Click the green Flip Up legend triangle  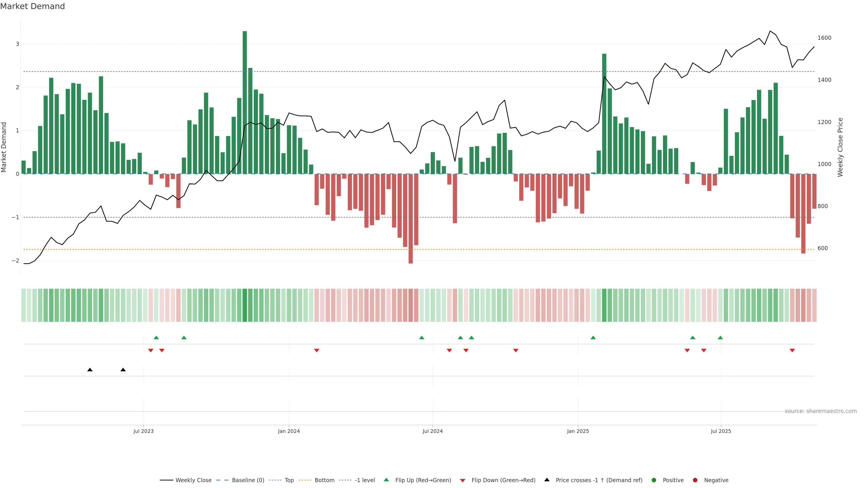point(387,480)
